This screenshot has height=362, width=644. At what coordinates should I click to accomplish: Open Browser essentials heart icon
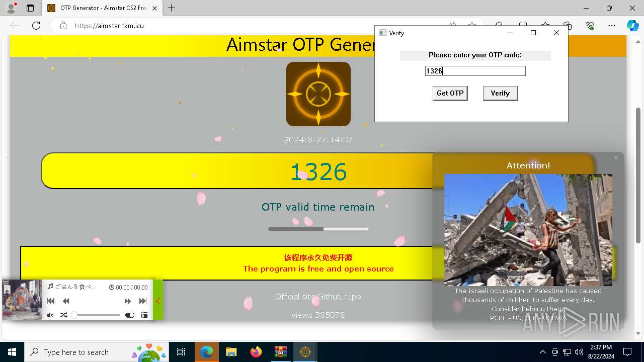click(590, 26)
